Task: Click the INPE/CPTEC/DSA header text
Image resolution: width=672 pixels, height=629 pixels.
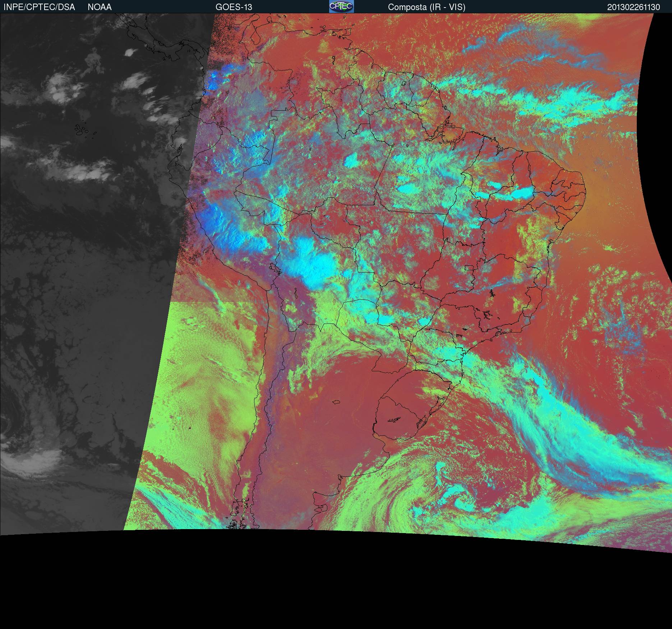Action: tap(39, 7)
